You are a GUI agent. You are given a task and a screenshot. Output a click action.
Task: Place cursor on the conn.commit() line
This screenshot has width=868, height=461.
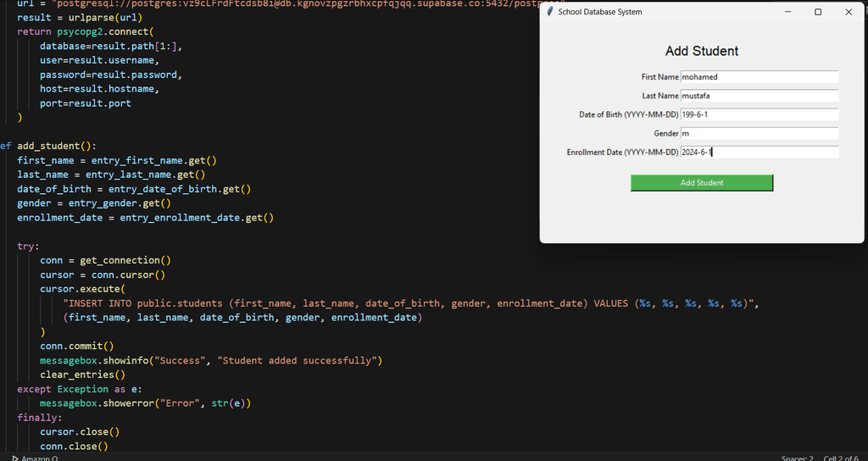click(x=77, y=346)
